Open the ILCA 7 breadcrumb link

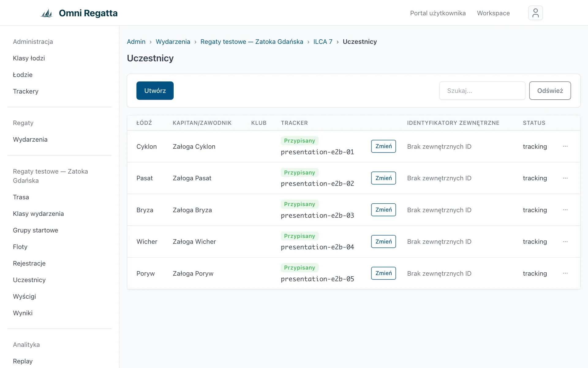tap(323, 42)
